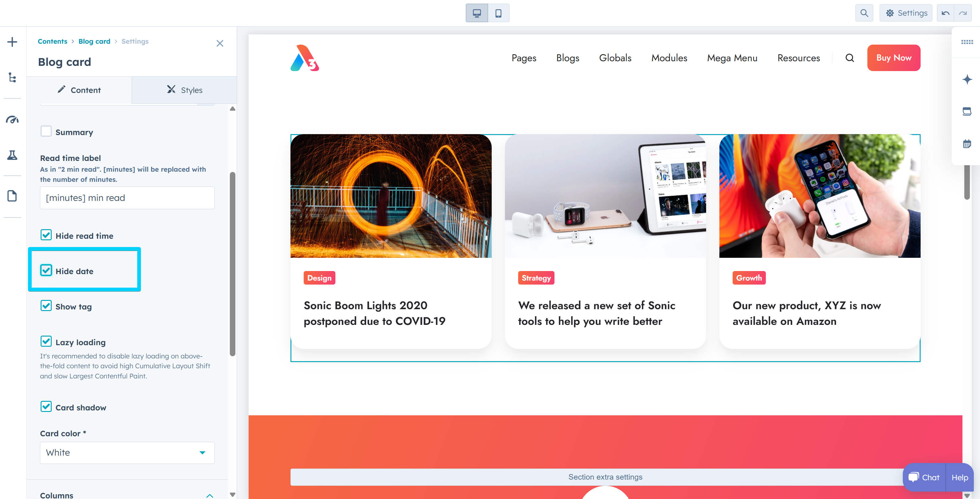Open the test flask icon in sidebar

(x=12, y=155)
